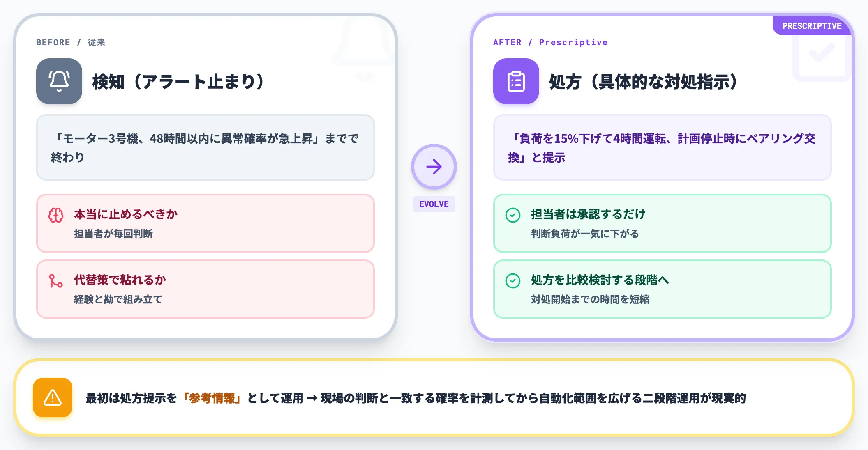Click the highlighted 「参考情報」 text
This screenshot has height=450, width=868.
tap(212, 398)
